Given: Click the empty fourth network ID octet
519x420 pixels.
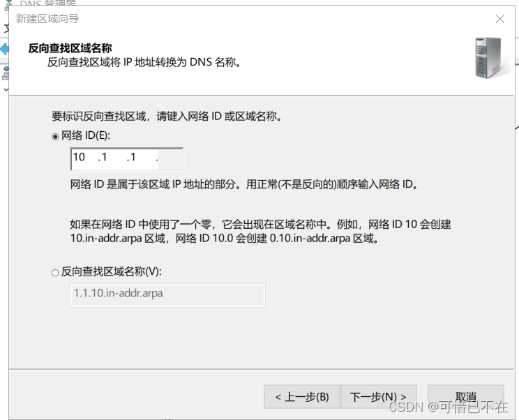Looking at the screenshot, I should pyautogui.click(x=170, y=159).
